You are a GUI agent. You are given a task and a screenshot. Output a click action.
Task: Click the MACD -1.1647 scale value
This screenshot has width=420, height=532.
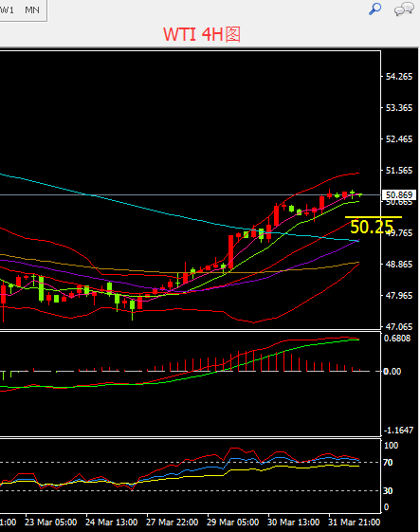tap(398, 431)
